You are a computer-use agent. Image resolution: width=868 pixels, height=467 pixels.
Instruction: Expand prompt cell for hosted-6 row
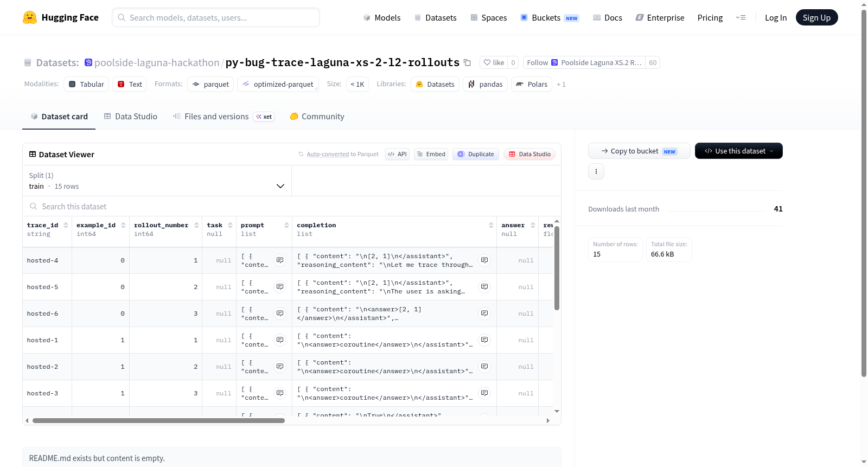[280, 314]
